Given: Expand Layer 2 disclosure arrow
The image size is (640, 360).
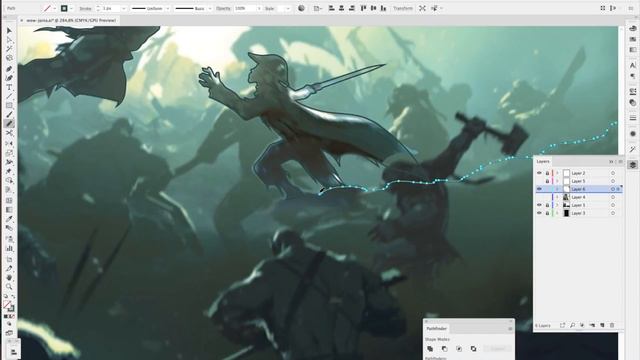Looking at the screenshot, I should [x=557, y=173].
